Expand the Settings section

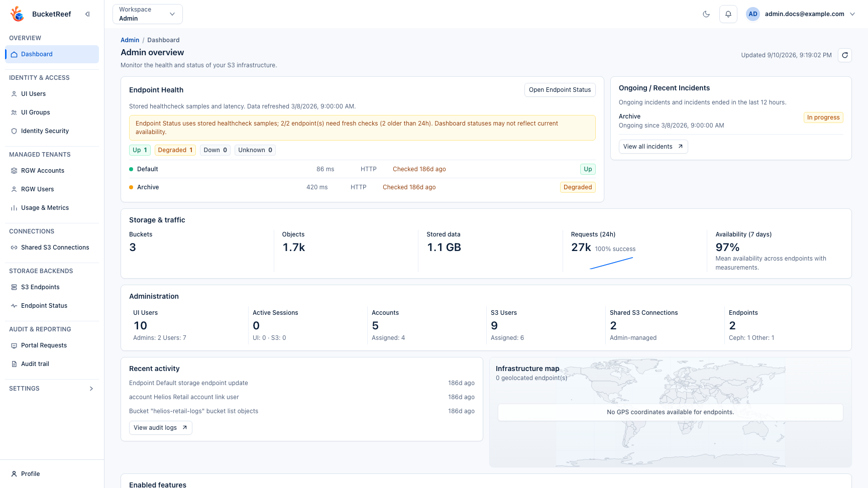tap(52, 389)
